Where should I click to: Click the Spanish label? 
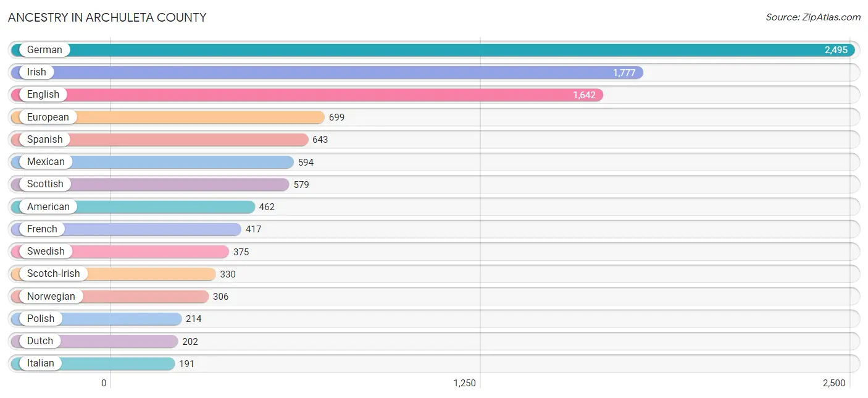(44, 140)
